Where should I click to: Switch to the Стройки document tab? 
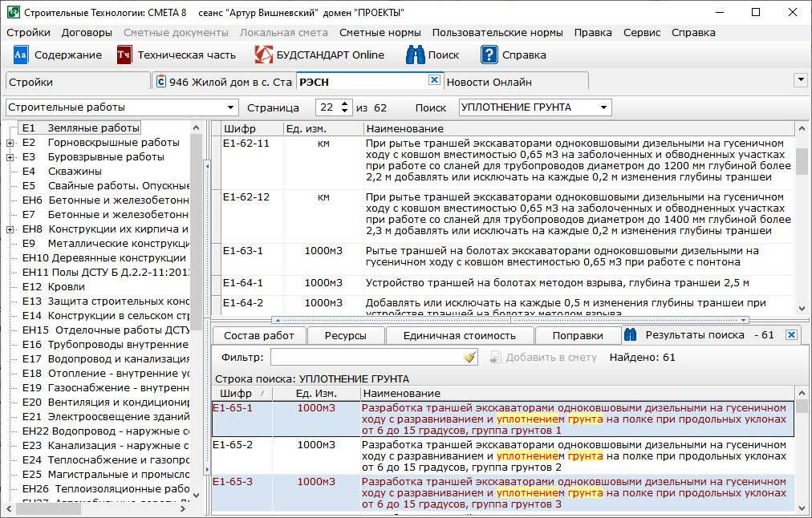pyautogui.click(x=78, y=82)
